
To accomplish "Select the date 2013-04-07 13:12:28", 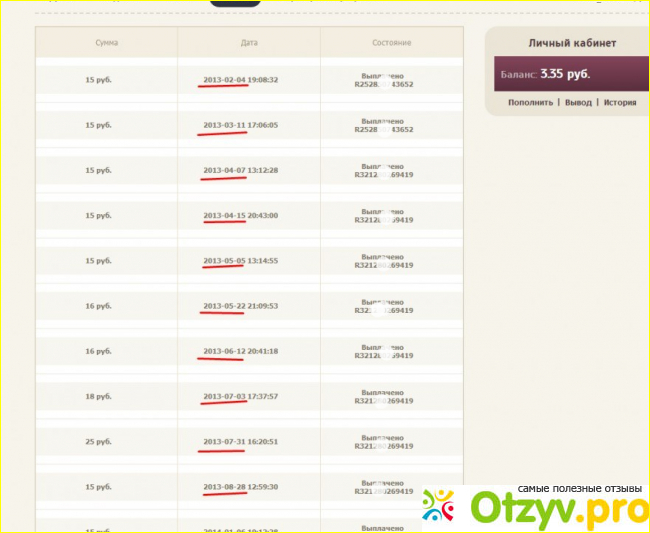I will (x=240, y=170).
